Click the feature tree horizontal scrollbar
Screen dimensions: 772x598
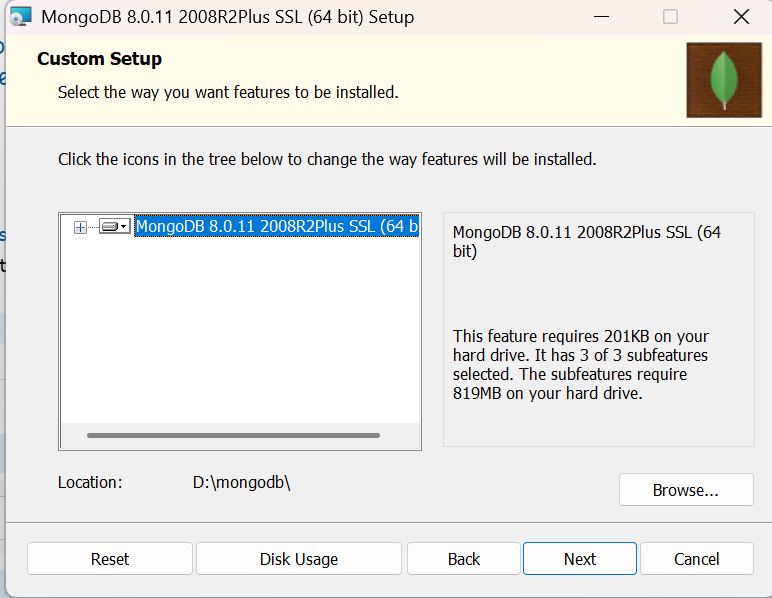click(233, 435)
